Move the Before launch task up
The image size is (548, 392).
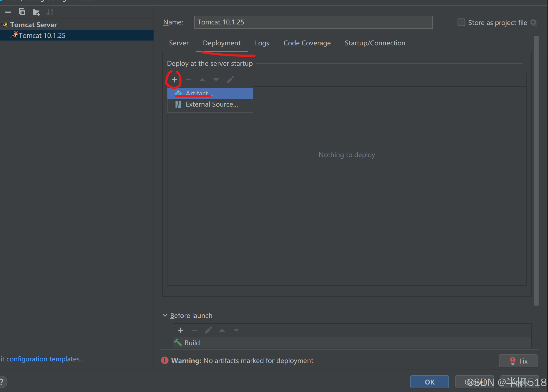(222, 330)
